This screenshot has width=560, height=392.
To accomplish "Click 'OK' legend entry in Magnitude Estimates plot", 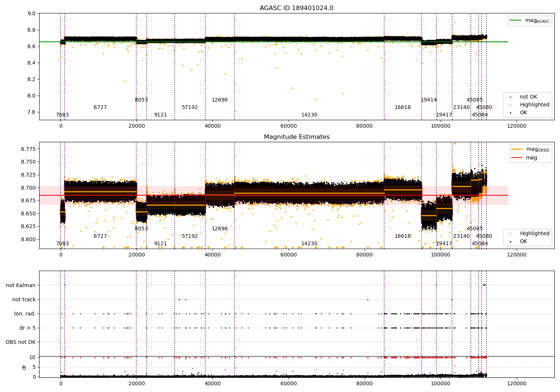I will [x=519, y=242].
